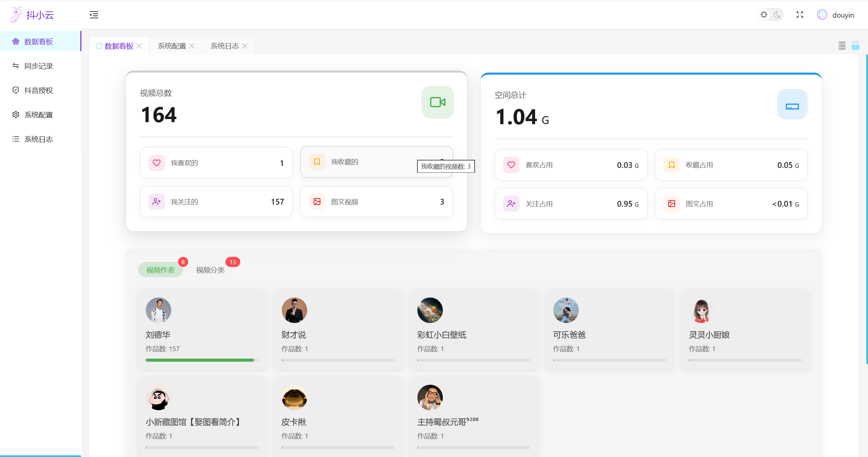Click 彩虹小白壁纸 author avatar
This screenshot has height=457, width=868.
(430, 310)
